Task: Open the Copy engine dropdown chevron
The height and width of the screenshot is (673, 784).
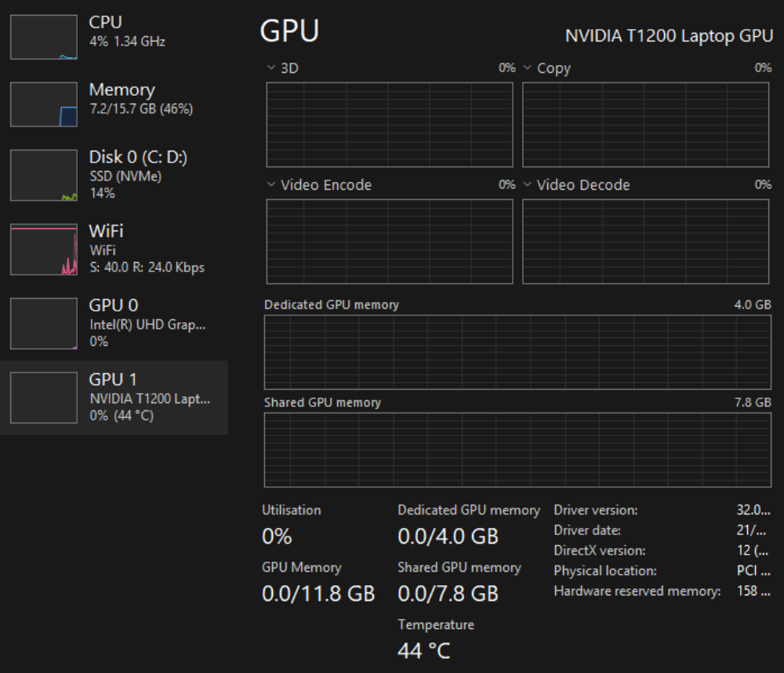Action: click(527, 67)
